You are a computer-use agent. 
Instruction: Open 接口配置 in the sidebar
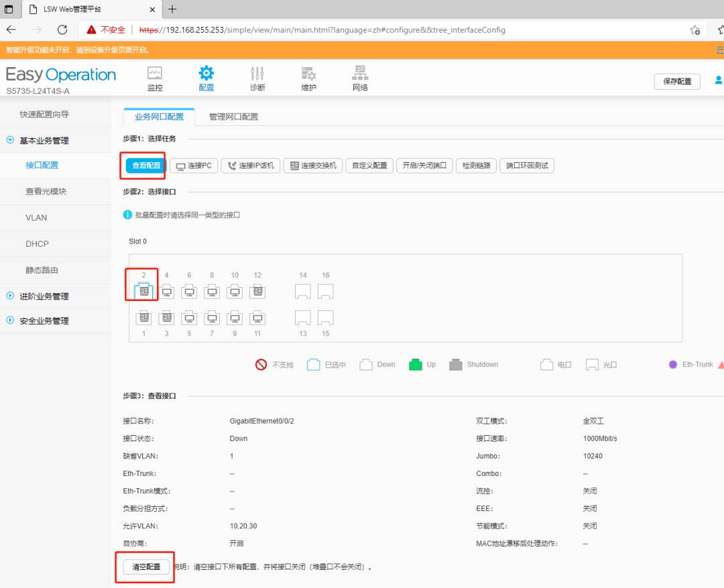pos(42,165)
